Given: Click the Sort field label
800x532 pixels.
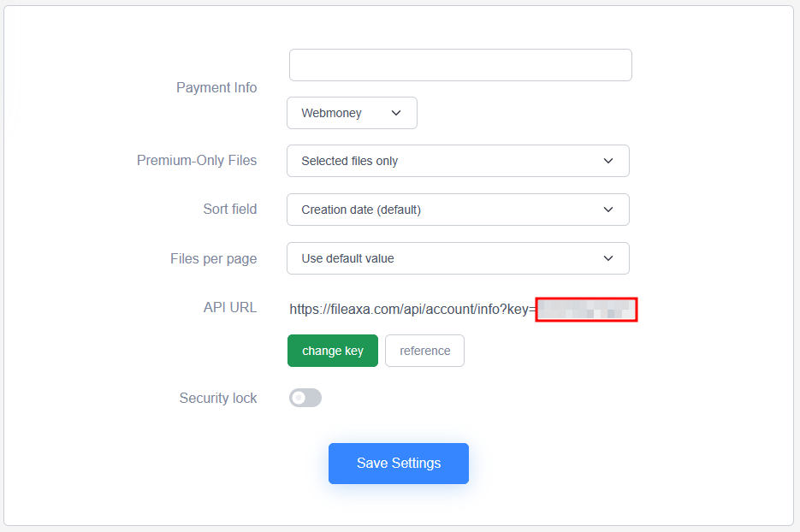Looking at the screenshot, I should (x=229, y=210).
